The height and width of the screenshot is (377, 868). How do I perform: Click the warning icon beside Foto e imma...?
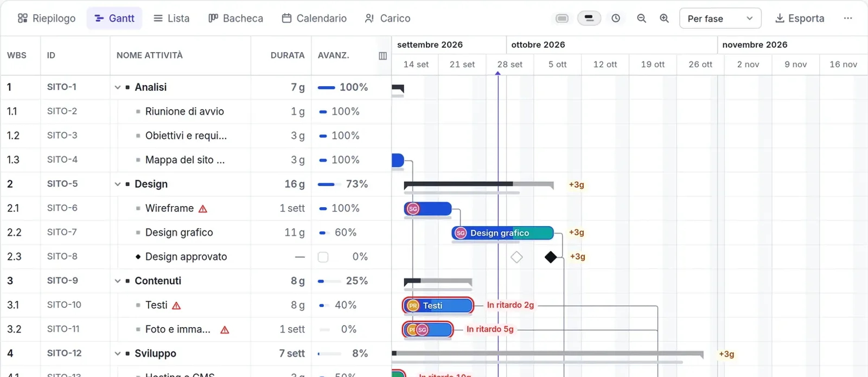[225, 330]
